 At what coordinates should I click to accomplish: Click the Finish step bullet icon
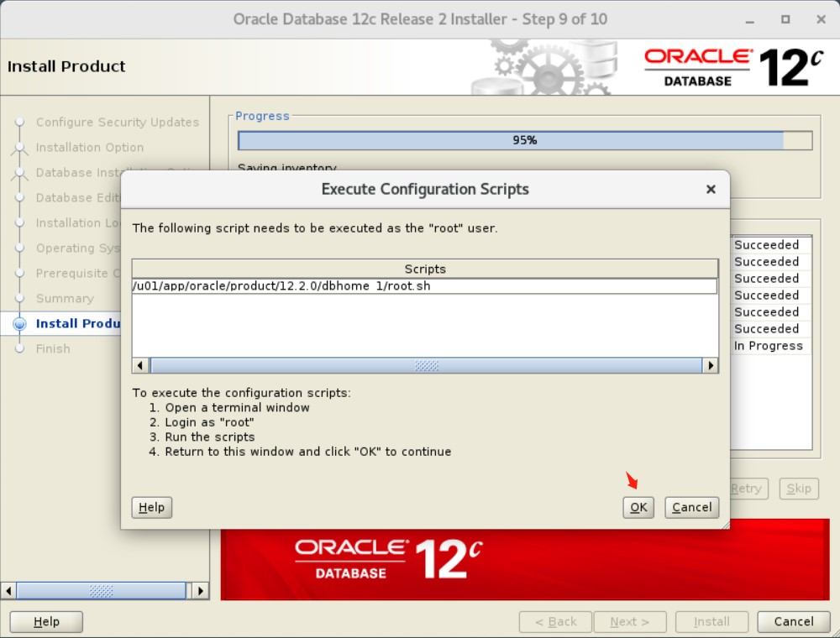click(20, 348)
